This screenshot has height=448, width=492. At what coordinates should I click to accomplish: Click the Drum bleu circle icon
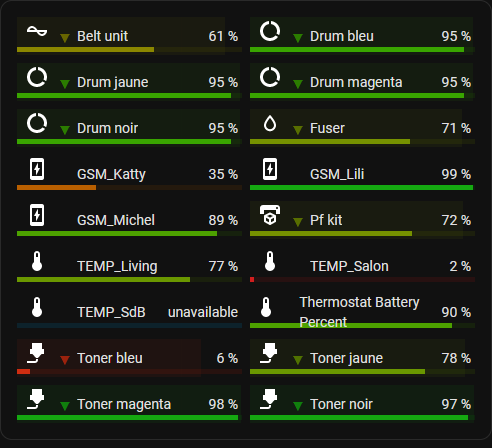(x=270, y=31)
